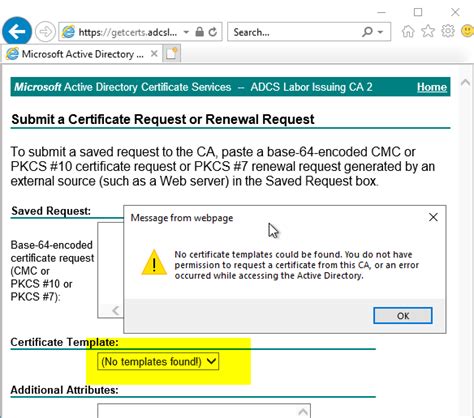Click the 'Base-64-encoded certificate request' label

[x=52, y=271]
